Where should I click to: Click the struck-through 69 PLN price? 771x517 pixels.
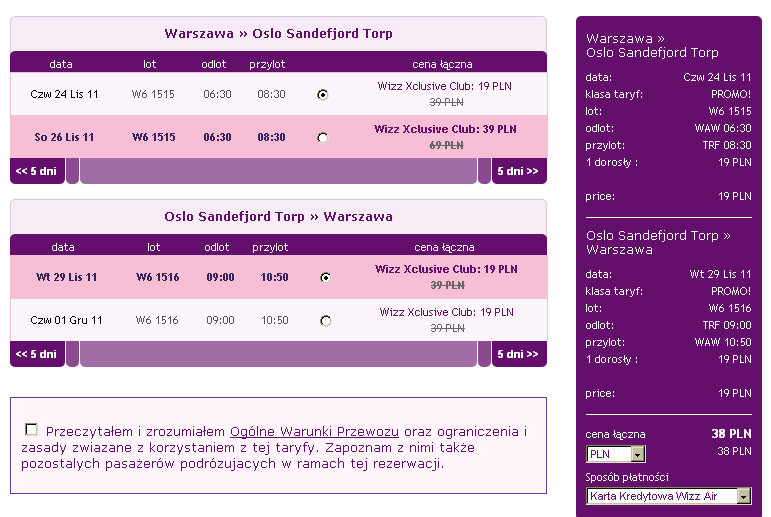coord(446,145)
